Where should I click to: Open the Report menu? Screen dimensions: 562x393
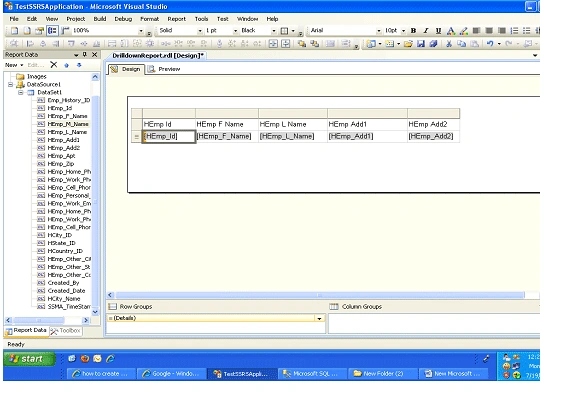click(177, 19)
